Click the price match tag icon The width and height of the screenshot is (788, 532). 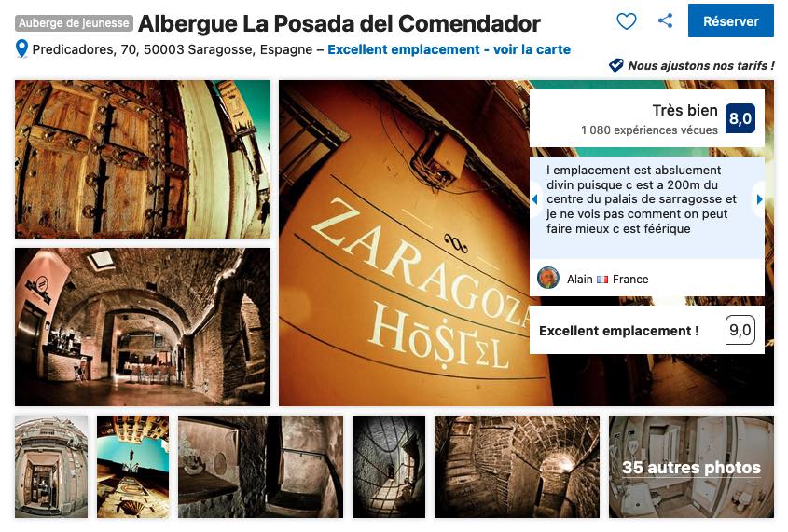point(616,65)
